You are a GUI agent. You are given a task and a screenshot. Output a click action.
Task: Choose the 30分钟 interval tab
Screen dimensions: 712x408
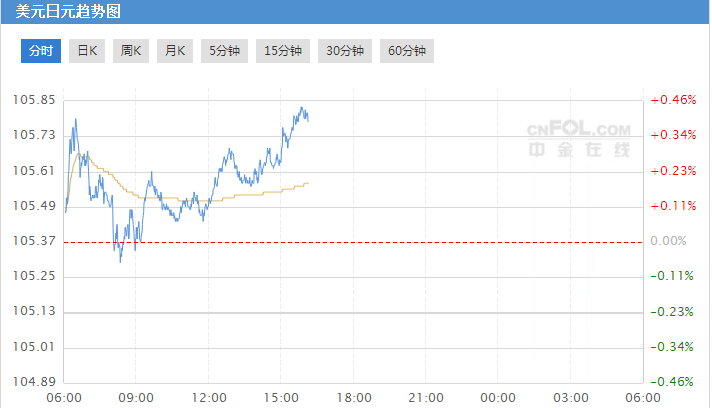345,51
